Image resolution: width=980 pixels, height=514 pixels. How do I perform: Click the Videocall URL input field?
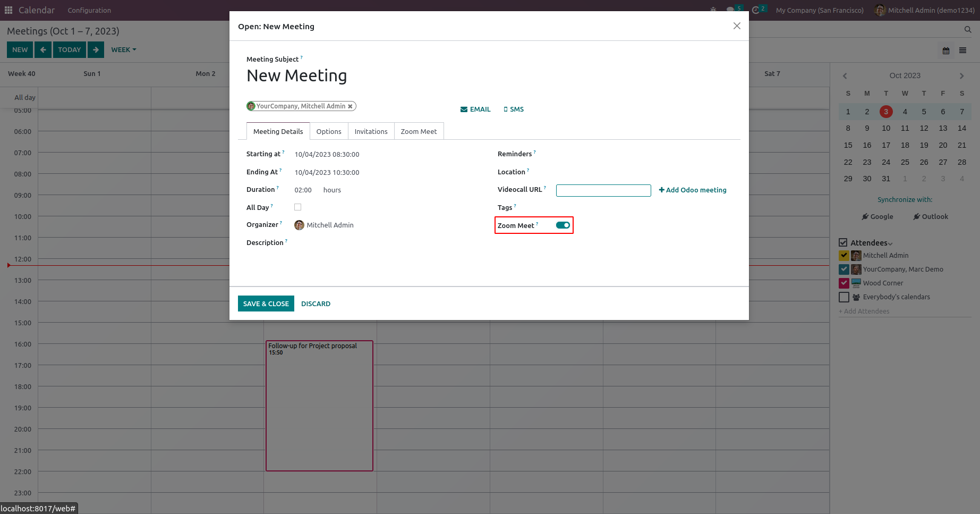point(603,190)
